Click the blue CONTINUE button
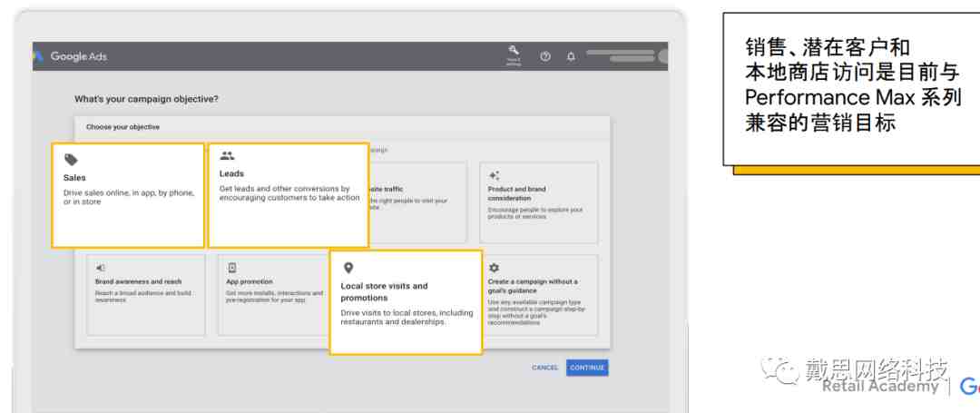The image size is (980, 413). 587,368
